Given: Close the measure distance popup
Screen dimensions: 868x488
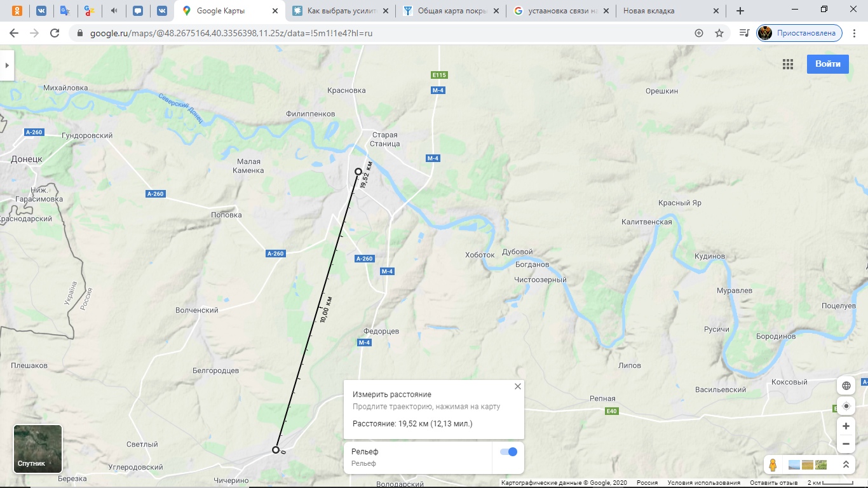Looking at the screenshot, I should pos(518,386).
